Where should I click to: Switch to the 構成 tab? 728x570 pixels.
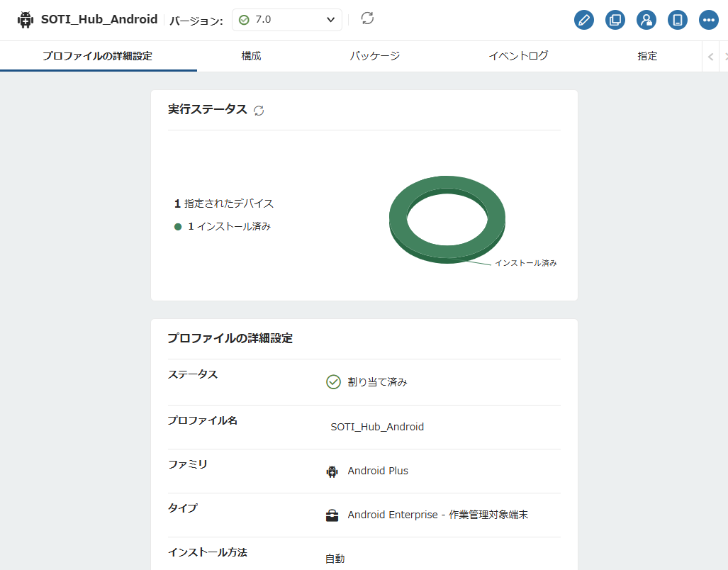(x=251, y=56)
